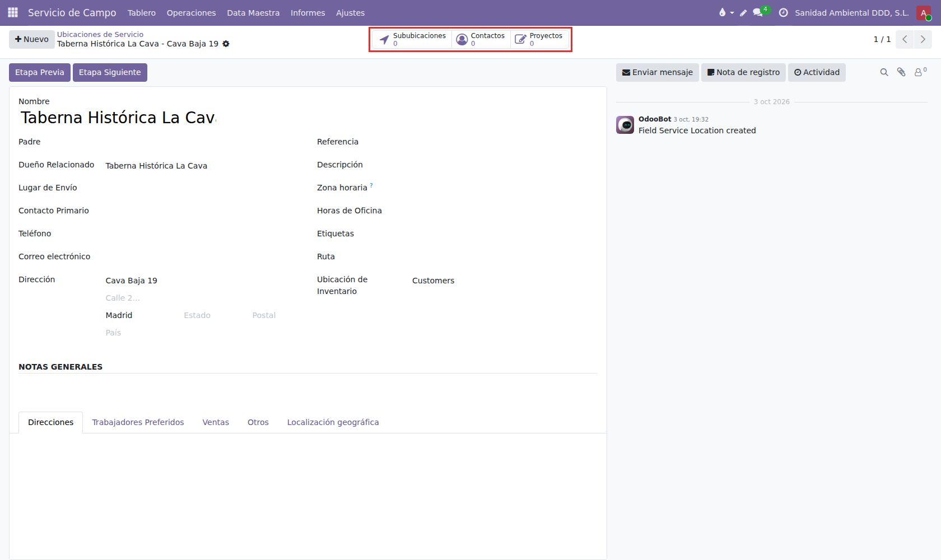This screenshot has width=941, height=560.
Task: Open the apps grid menu icon
Action: 13,12
